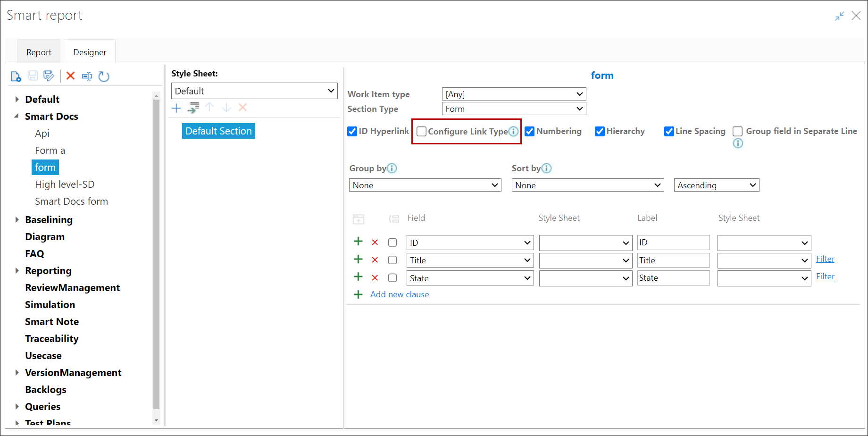Viewport: 868px width, 436px height.
Task: Select the Form a report
Action: point(50,151)
